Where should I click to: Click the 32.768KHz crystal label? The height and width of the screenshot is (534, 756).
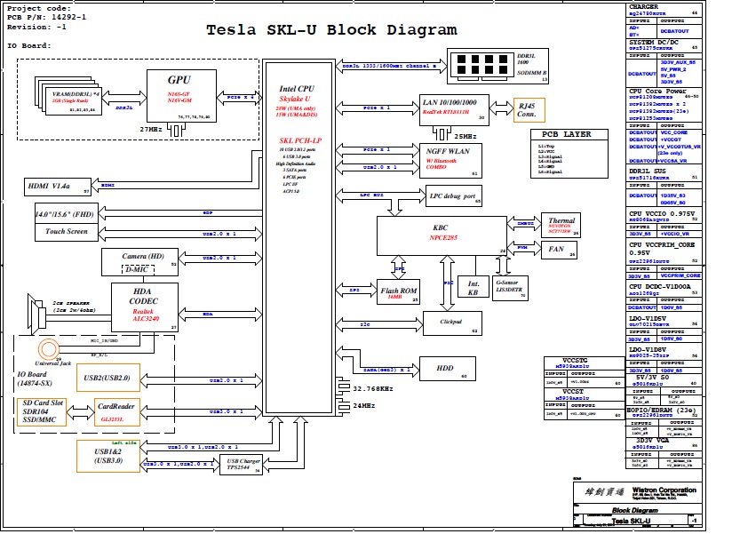click(x=373, y=389)
